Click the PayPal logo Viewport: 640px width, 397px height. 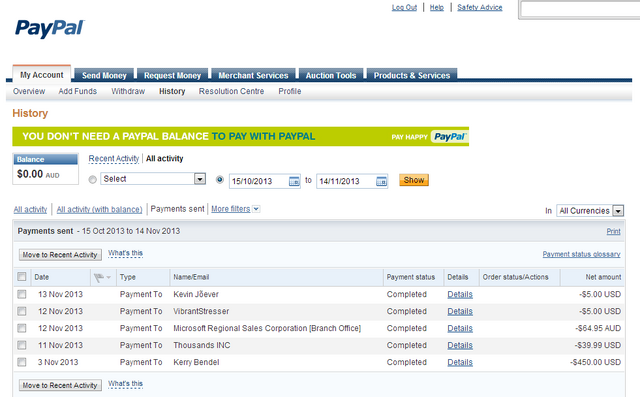tap(50, 29)
